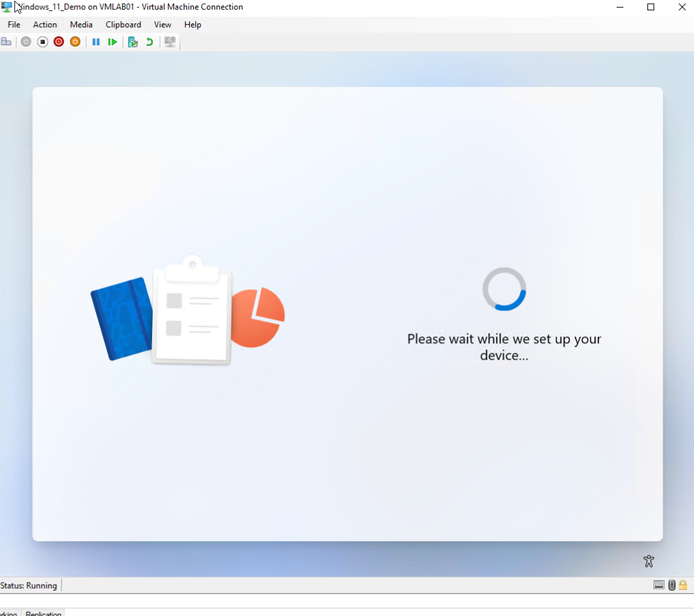Click the setup progress spinner ring

pyautogui.click(x=504, y=289)
